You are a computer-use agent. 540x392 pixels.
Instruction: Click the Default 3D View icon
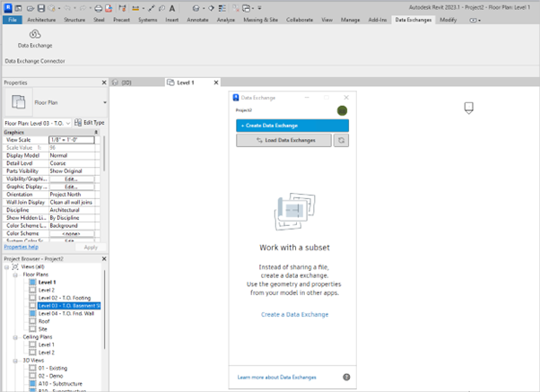pos(196,8)
